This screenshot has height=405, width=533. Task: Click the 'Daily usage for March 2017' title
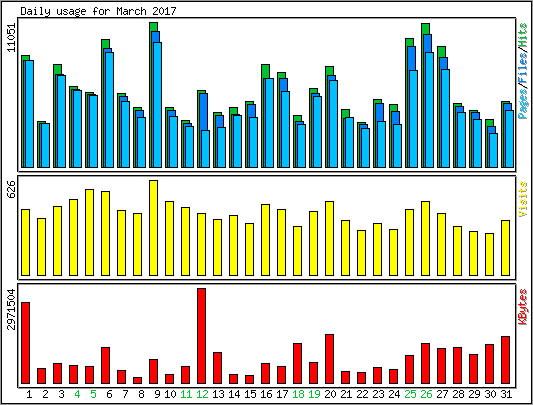98,11
